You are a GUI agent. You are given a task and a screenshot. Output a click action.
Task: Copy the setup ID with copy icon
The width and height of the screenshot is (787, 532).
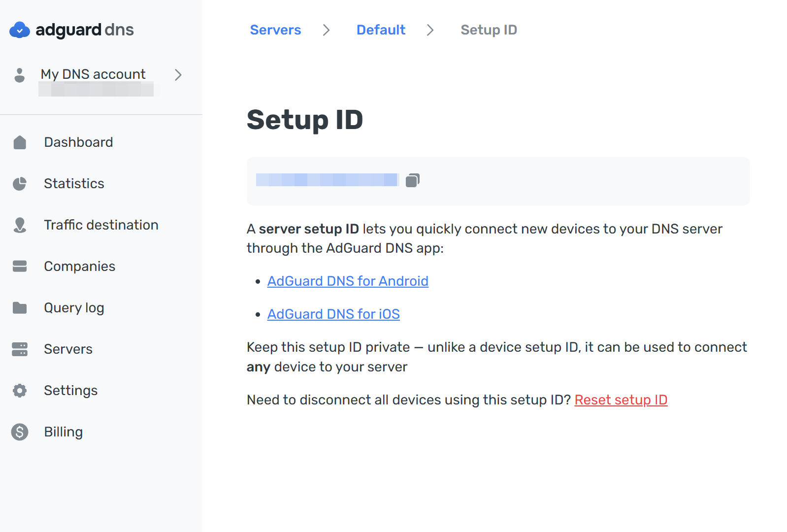click(x=413, y=181)
